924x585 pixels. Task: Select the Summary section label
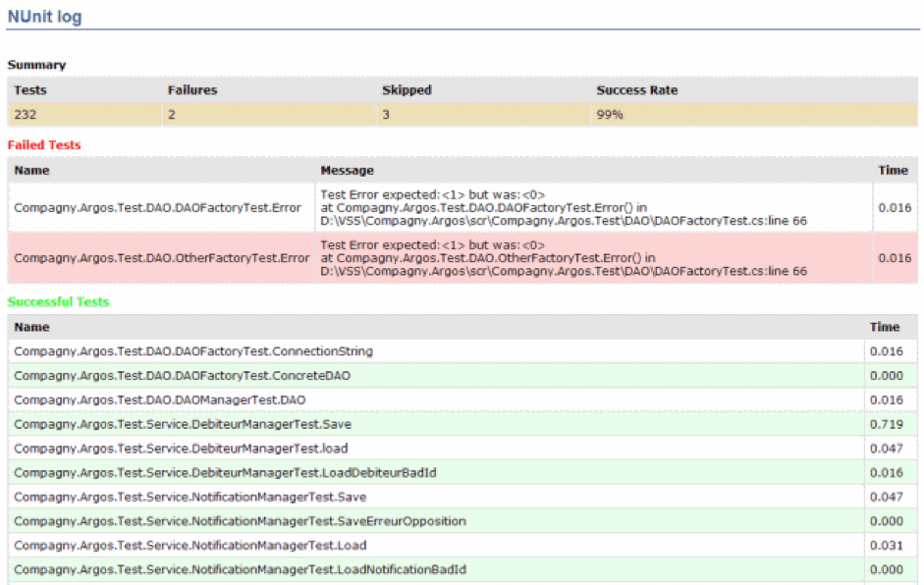coord(36,65)
